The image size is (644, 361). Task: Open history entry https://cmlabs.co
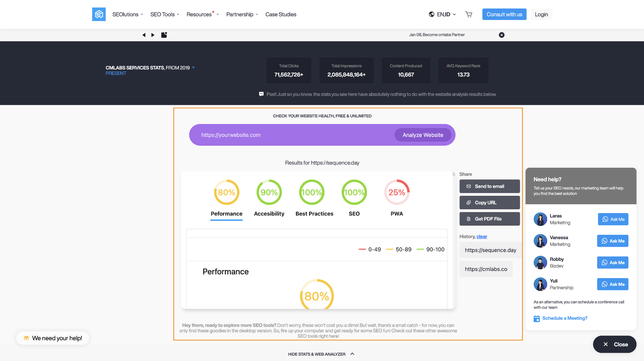tap(486, 269)
